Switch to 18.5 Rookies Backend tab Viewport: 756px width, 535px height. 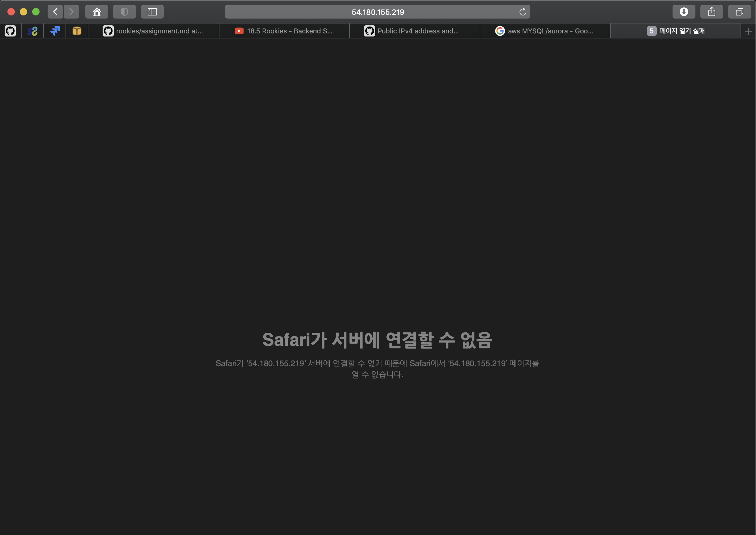pos(284,31)
